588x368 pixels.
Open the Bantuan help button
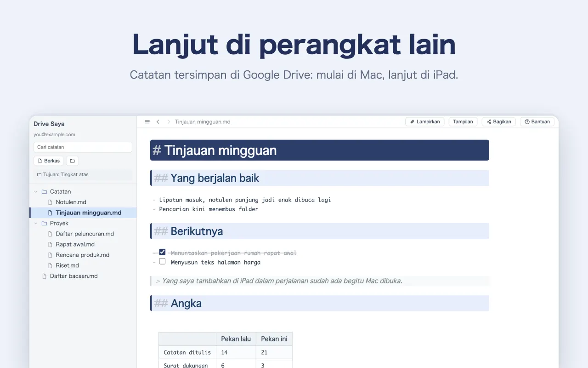[x=537, y=122]
